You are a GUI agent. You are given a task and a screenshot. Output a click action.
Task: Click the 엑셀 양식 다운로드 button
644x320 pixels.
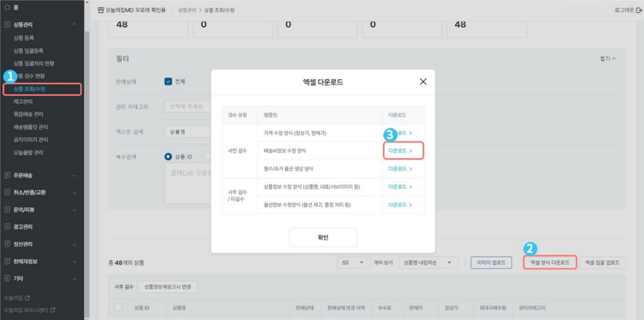(550, 262)
